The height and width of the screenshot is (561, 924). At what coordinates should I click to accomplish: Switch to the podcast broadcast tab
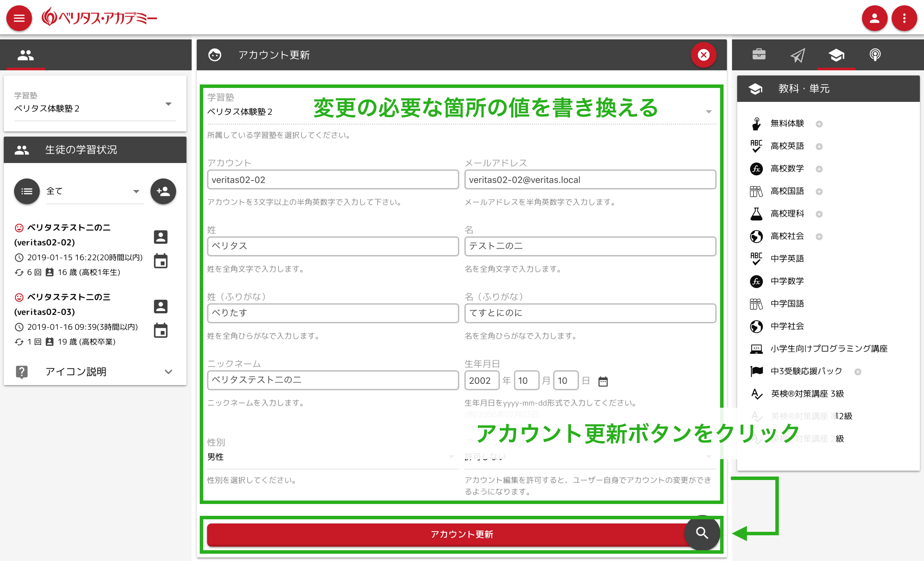point(875,55)
